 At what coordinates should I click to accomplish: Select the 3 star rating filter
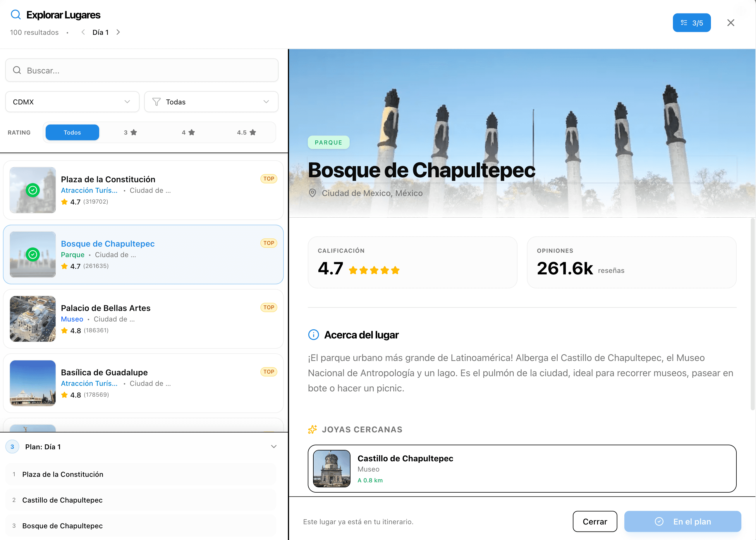pos(130,132)
